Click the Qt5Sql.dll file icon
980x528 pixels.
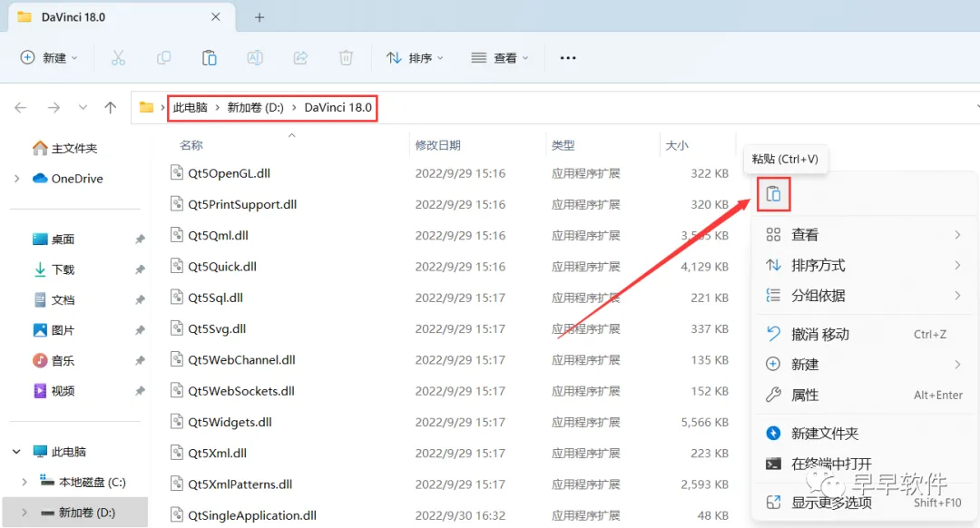(177, 297)
